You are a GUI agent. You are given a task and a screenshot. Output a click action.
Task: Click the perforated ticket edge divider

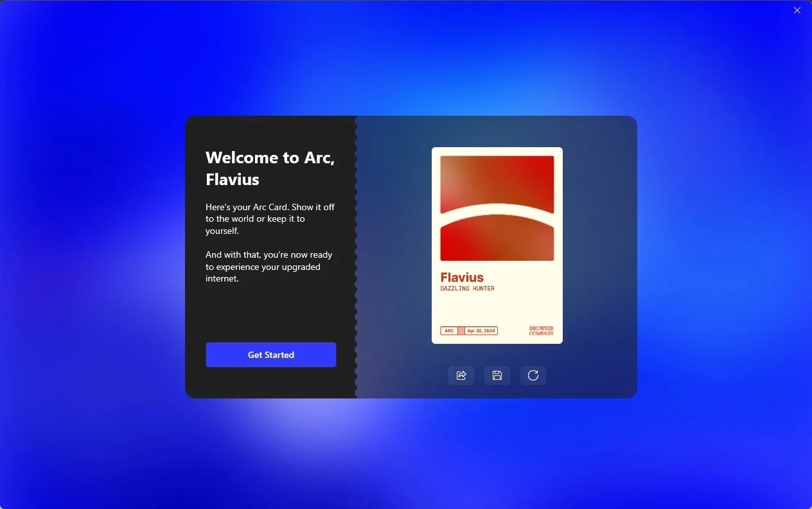[356, 257]
